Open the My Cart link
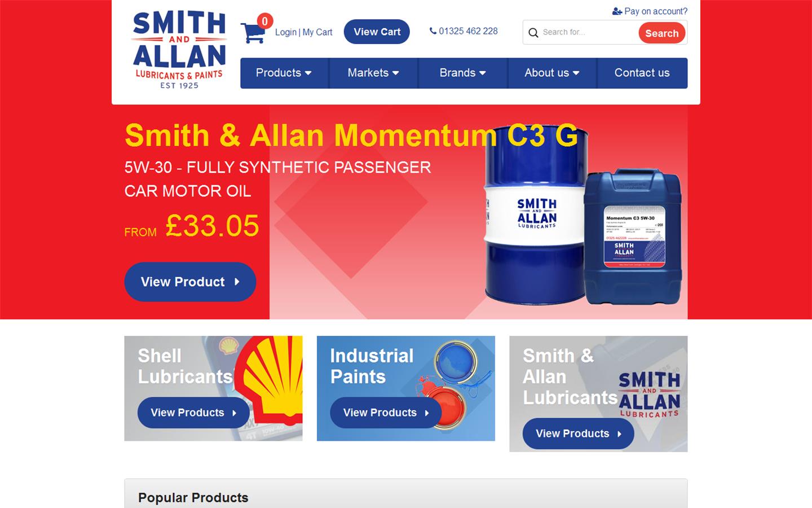Screen dimensions: 812x508 (317, 32)
